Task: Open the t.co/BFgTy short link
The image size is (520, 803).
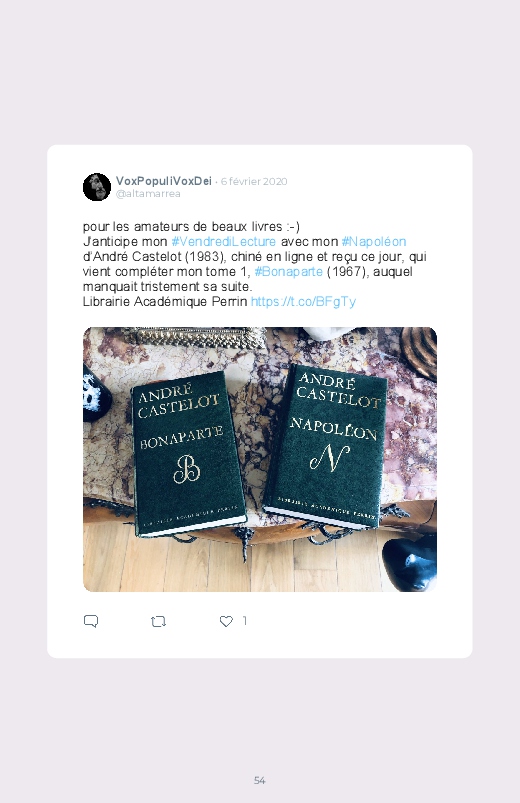Action: click(x=303, y=301)
